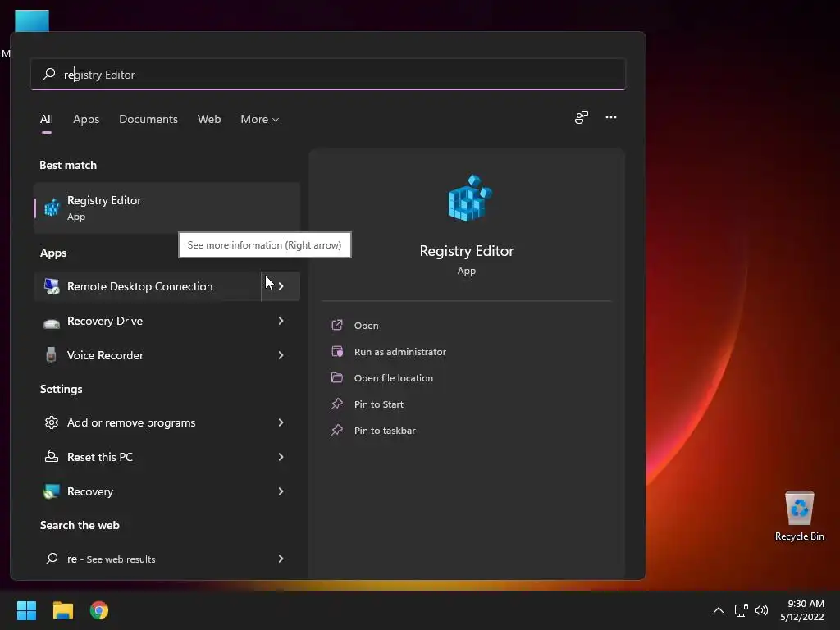The height and width of the screenshot is (630, 840).
Task: Expand Add or remove programs details arrow
Action: click(281, 422)
